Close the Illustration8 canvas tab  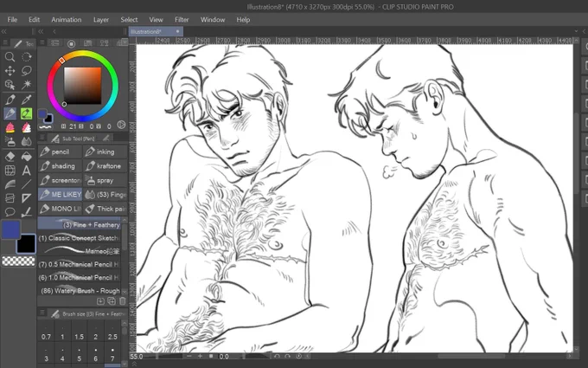(x=178, y=31)
